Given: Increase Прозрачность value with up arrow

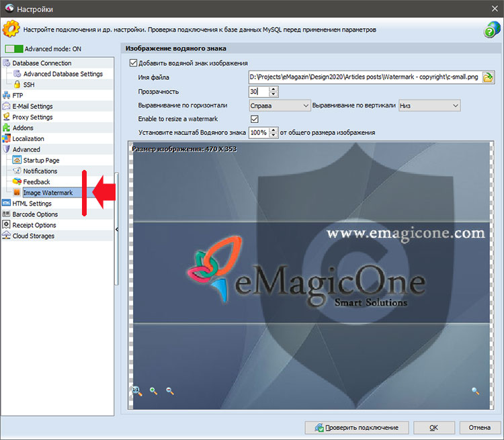Looking at the screenshot, I should tap(274, 89).
